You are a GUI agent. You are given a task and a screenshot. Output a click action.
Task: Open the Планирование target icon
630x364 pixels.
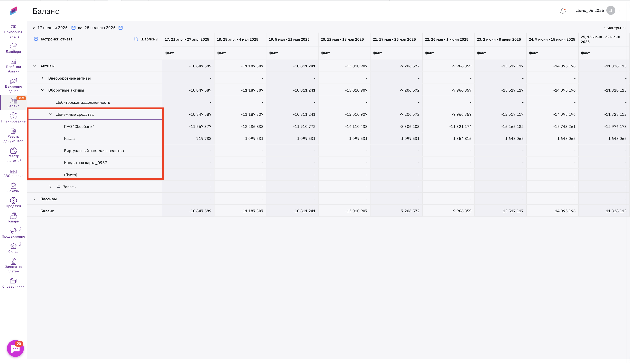[x=13, y=116]
